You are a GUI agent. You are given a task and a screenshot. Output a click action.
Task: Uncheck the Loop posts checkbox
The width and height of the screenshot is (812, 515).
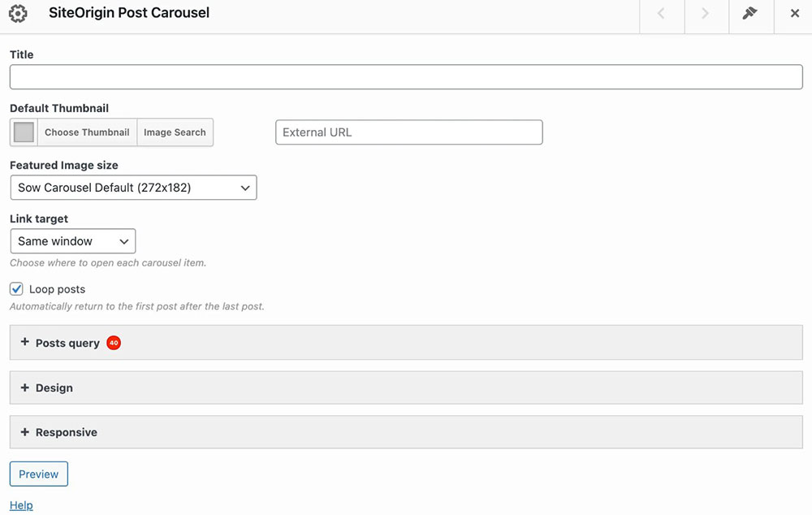coord(16,289)
